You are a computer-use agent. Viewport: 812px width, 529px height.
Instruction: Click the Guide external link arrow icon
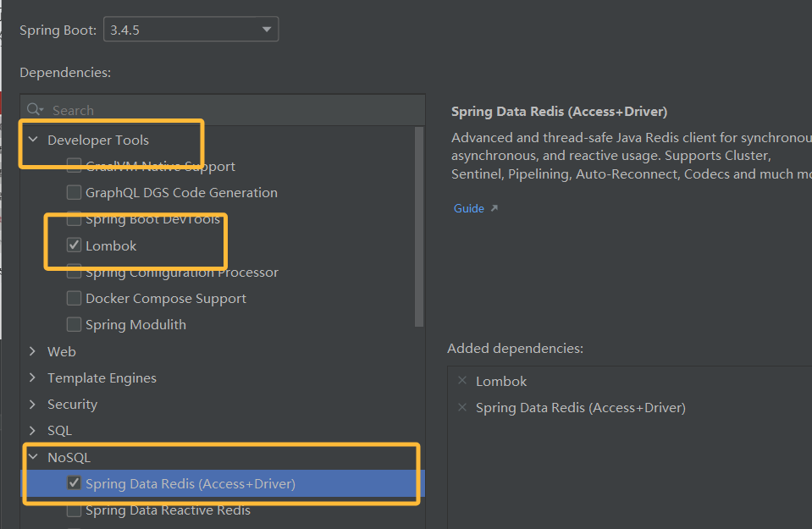494,208
